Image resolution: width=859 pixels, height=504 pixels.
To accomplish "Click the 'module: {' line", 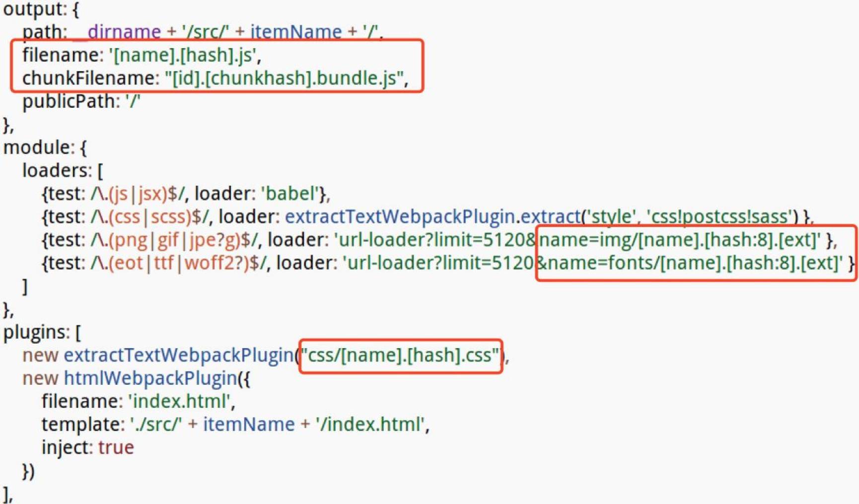I will coord(45,147).
